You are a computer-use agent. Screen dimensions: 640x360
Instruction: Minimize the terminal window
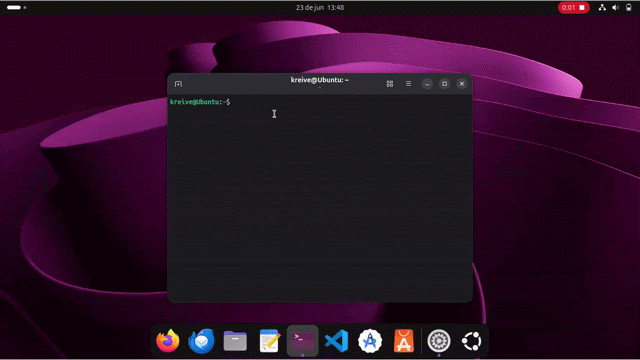(427, 84)
